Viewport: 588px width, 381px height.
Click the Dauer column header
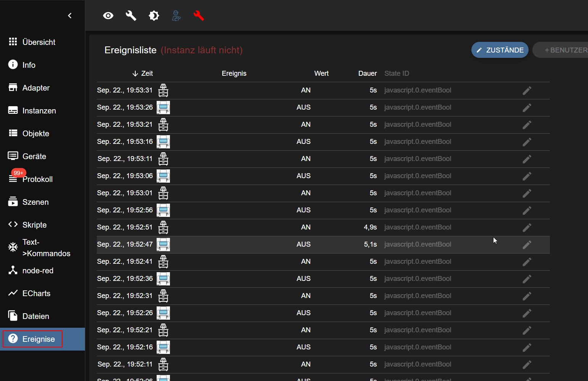tap(367, 73)
